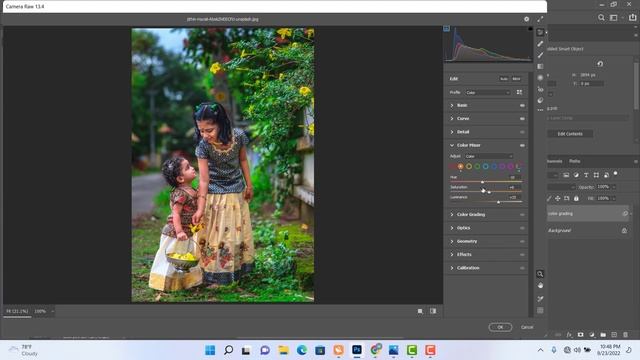
Task: Select the Hand tool in Camera Raw
Action: [540, 285]
